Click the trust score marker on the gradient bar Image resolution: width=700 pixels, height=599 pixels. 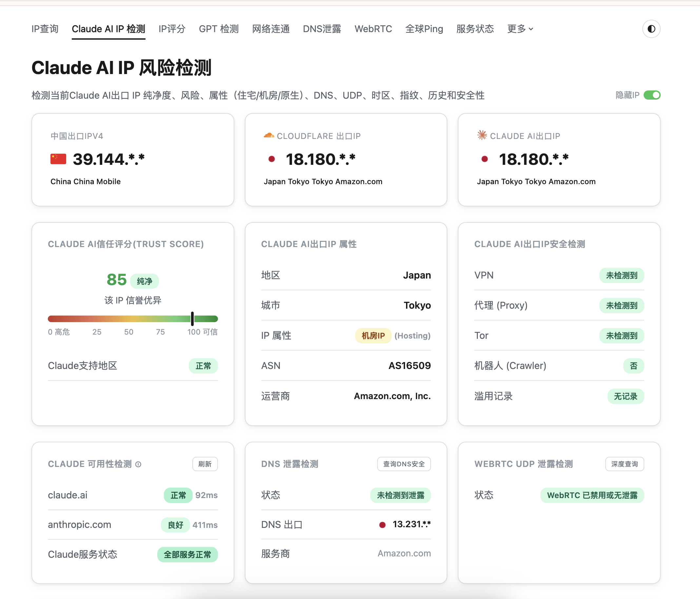[x=192, y=319]
